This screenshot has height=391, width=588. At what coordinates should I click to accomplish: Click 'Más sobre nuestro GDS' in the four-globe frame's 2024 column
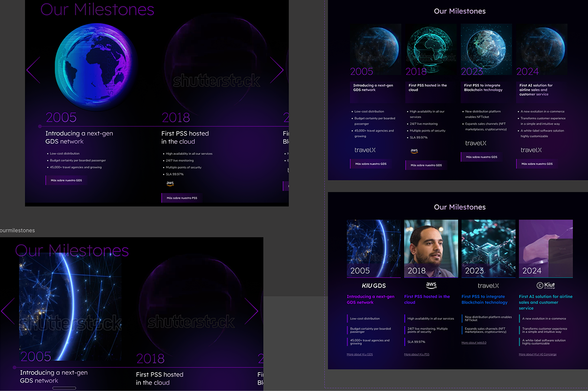pos(537,164)
